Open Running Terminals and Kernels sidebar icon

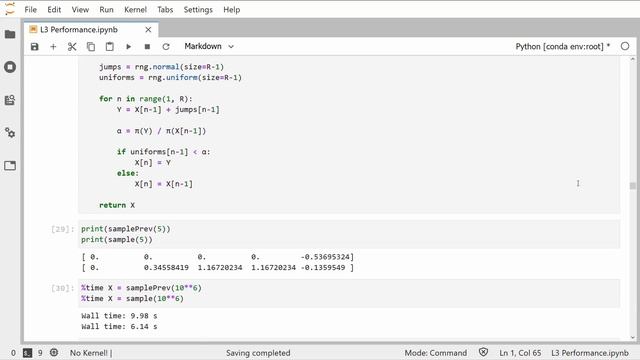tap(10, 67)
